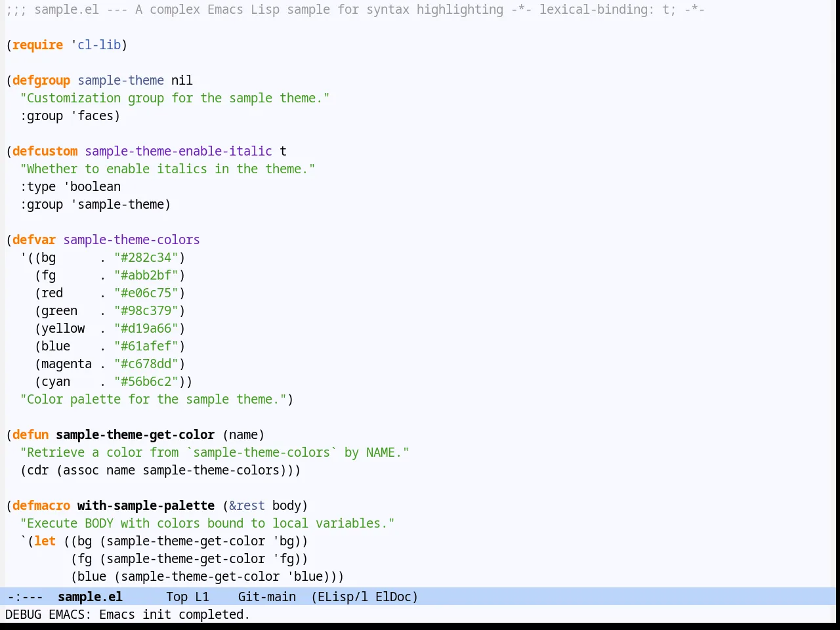Click sample-theme-enable-italic variable name
Screen dimensions: 840x630
(x=178, y=151)
